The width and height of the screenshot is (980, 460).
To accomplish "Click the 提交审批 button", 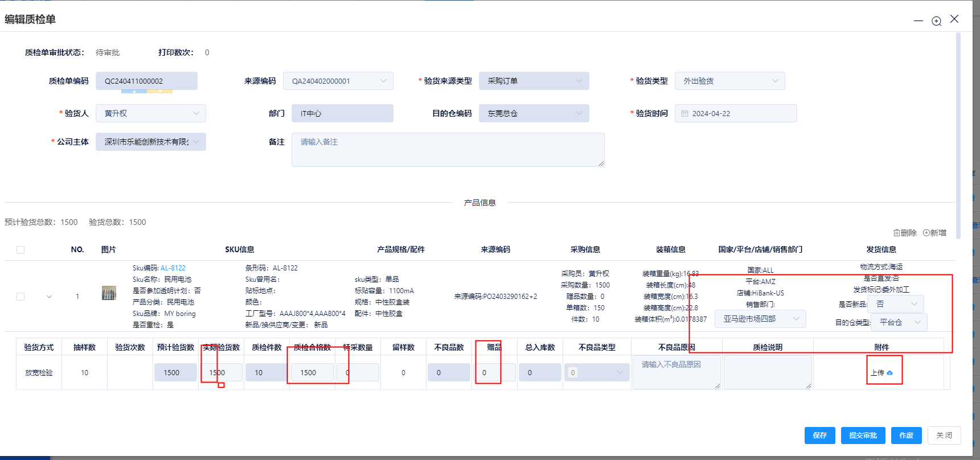I will coord(863,436).
